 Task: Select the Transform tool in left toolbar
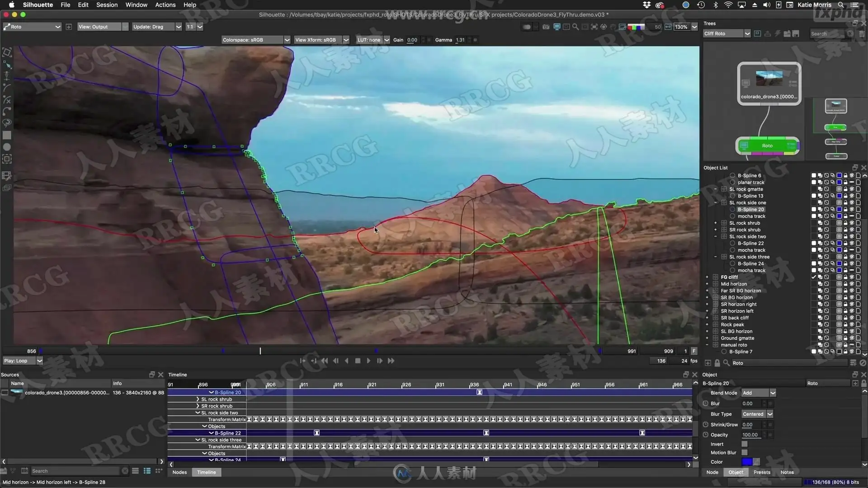(7, 52)
